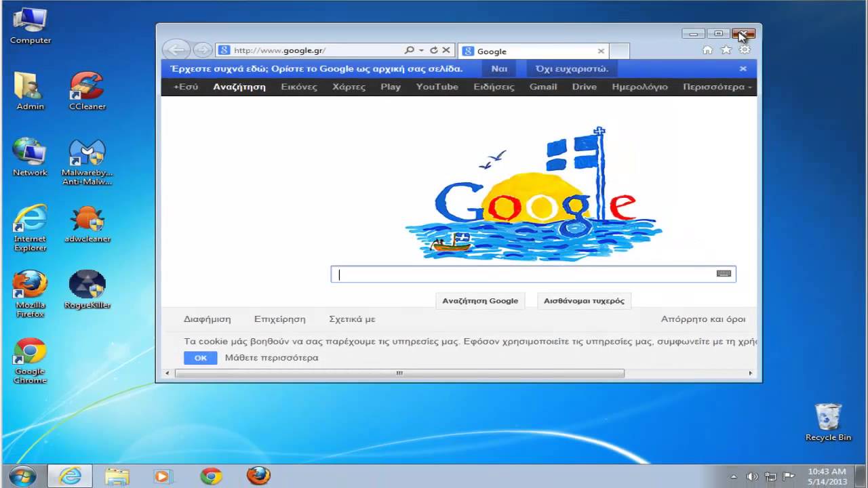The width and height of the screenshot is (868, 488).
Task: Launch Firefox from the taskbar
Action: [x=258, y=476]
